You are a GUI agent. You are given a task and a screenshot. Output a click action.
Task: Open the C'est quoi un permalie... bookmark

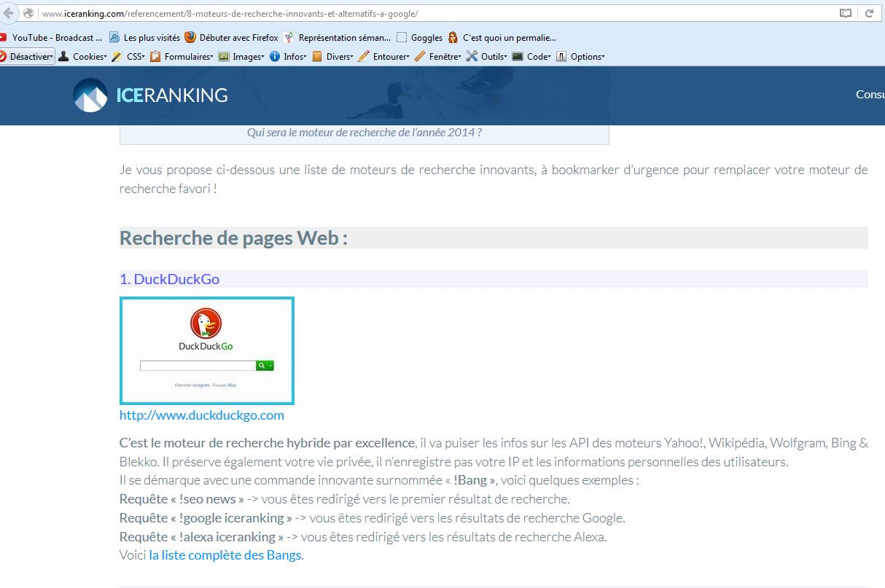coord(502,37)
